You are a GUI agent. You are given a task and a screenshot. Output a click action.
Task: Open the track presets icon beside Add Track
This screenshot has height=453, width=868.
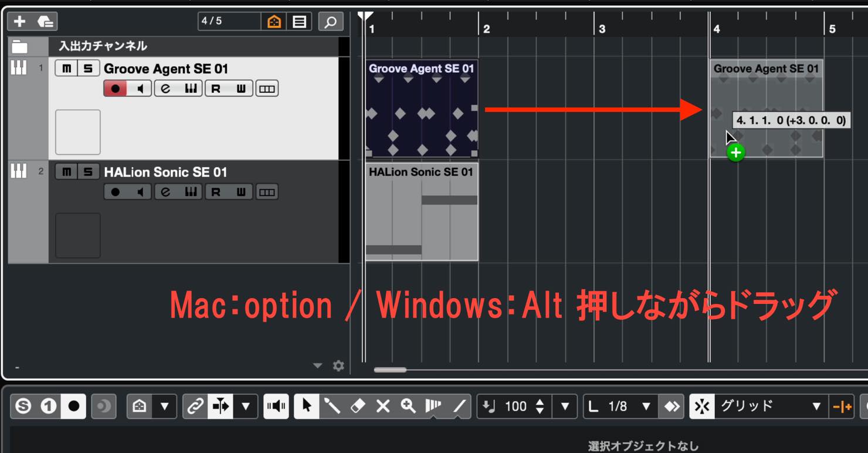(x=45, y=22)
